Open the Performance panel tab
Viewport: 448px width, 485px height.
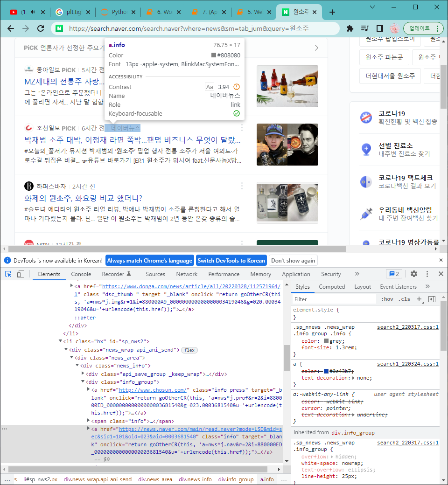224,274
